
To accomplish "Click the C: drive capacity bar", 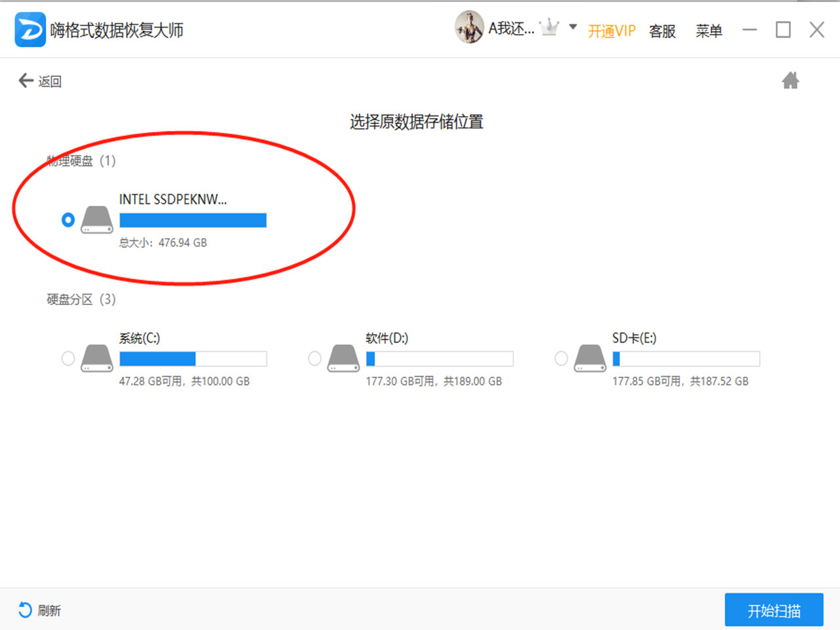I will click(192, 358).
